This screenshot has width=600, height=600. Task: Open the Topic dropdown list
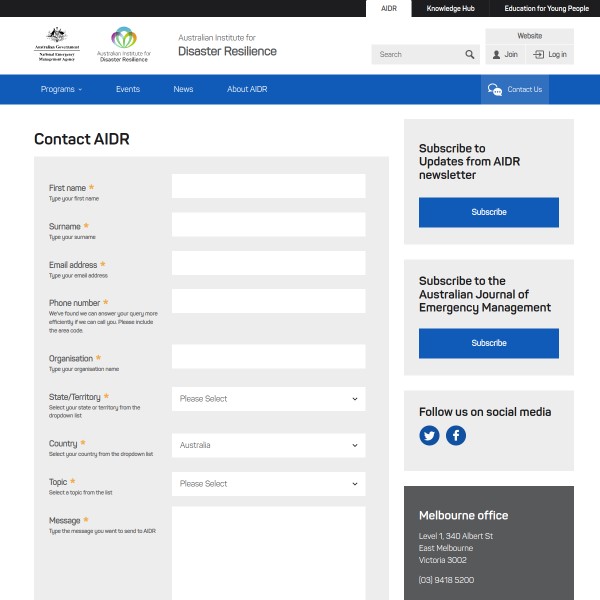(268, 484)
